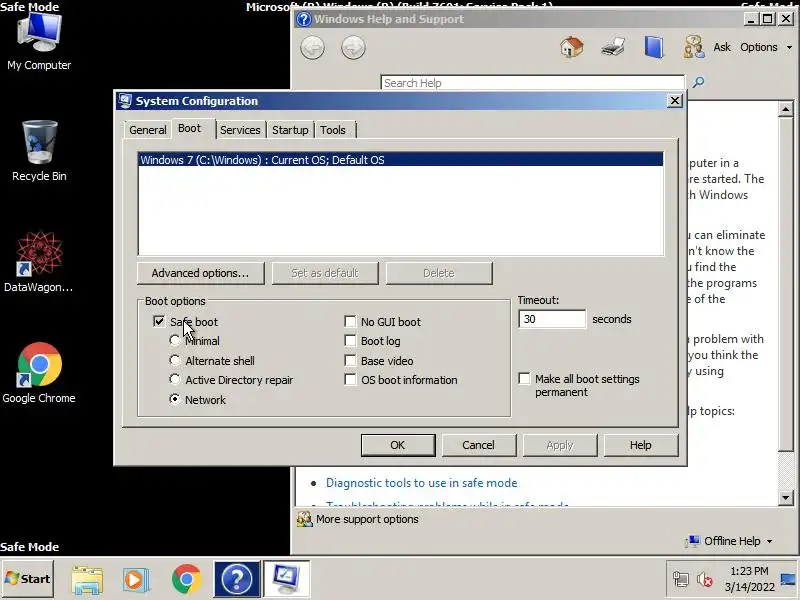Close the System Configuration dialog
This screenshot has height=600, width=800.
coord(674,101)
